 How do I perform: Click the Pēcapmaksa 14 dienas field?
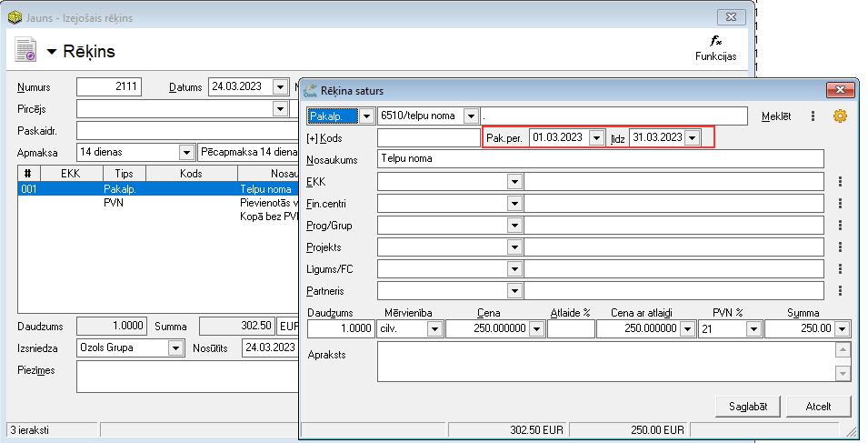[248, 152]
